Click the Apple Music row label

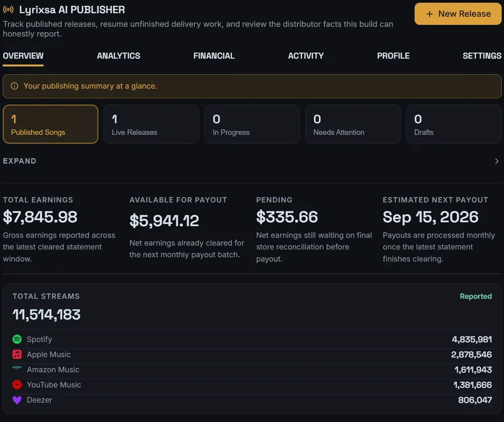pyautogui.click(x=49, y=354)
